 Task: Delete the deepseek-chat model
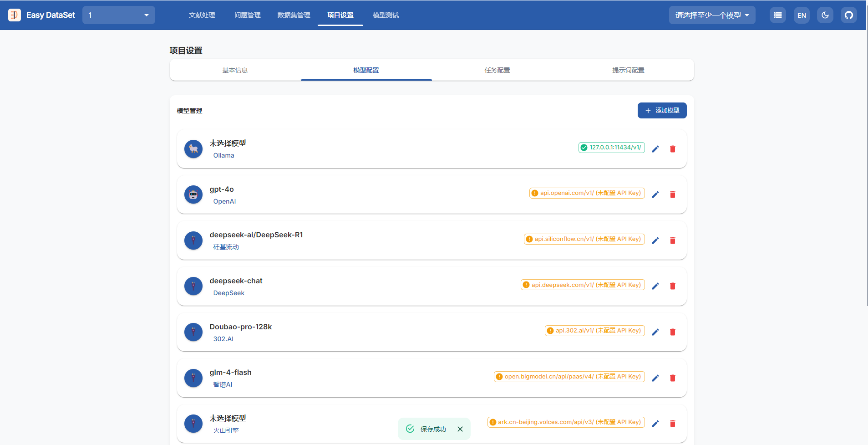[673, 286]
